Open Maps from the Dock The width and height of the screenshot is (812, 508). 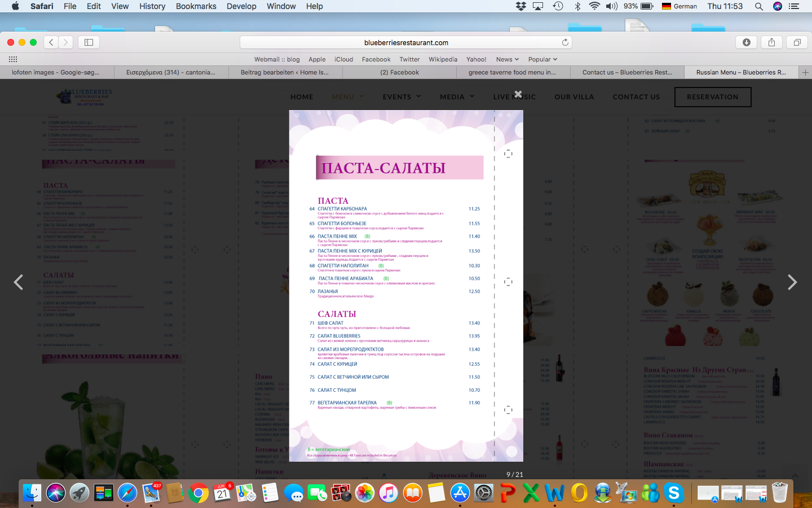[x=246, y=493]
